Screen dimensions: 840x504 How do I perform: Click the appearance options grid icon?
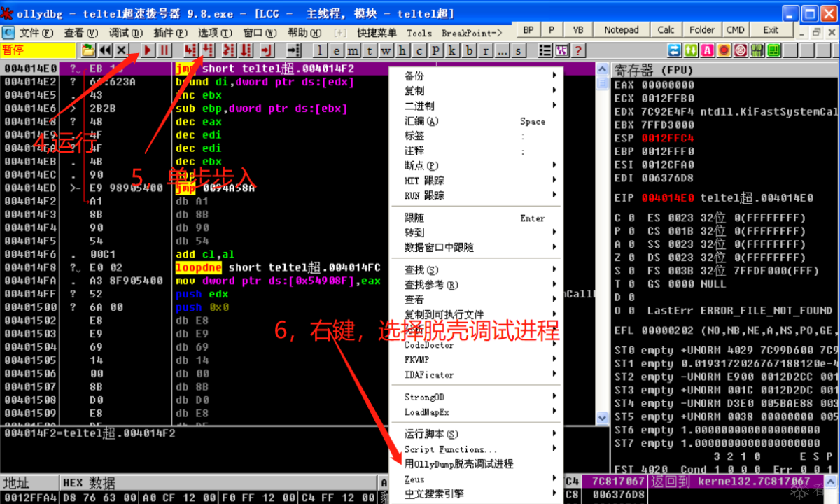[x=561, y=50]
